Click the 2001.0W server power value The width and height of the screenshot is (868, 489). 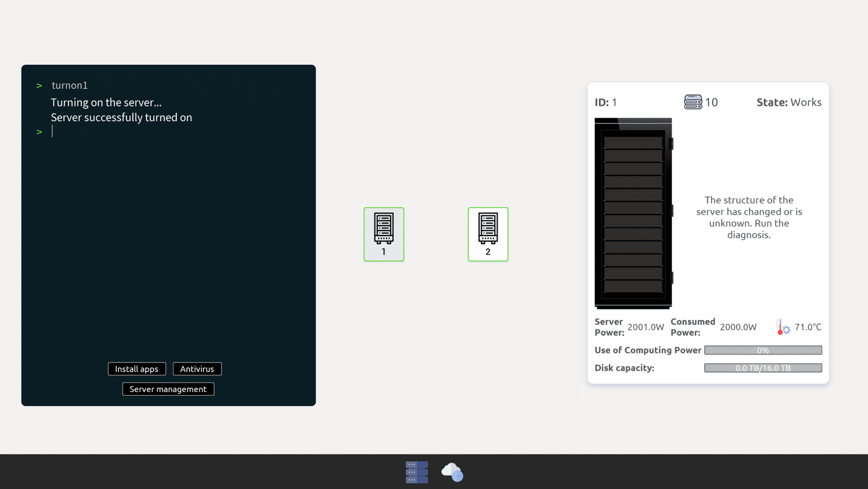pyautogui.click(x=646, y=327)
